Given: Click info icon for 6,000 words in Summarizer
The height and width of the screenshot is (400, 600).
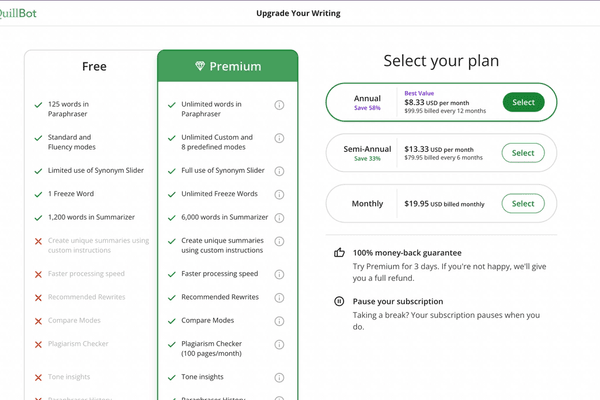Looking at the screenshot, I should (279, 217).
